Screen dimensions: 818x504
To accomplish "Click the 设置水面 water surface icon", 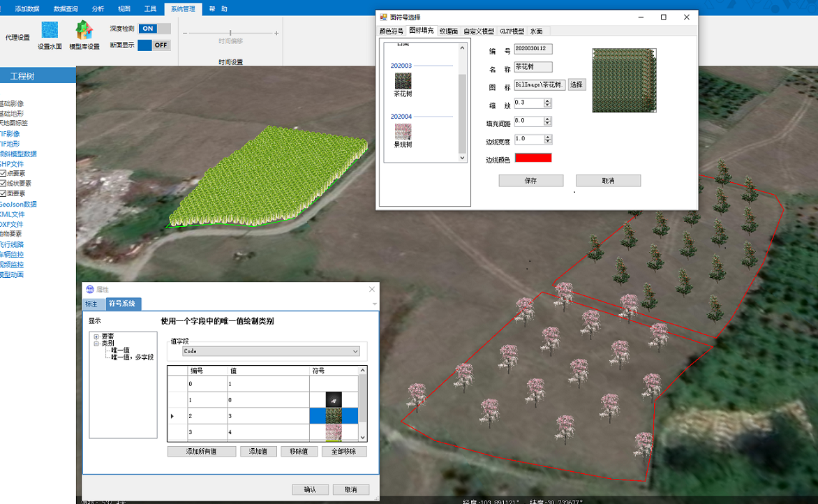I will click(x=50, y=31).
